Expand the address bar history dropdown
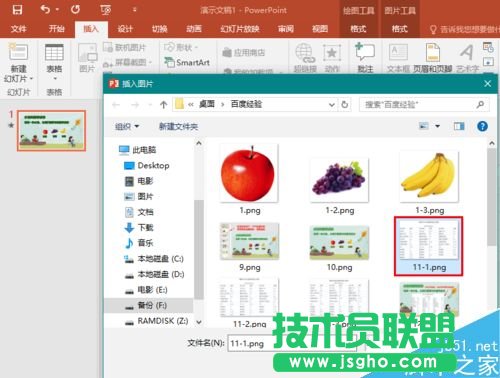Image resolution: width=500 pixels, height=378 pixels. [332, 105]
